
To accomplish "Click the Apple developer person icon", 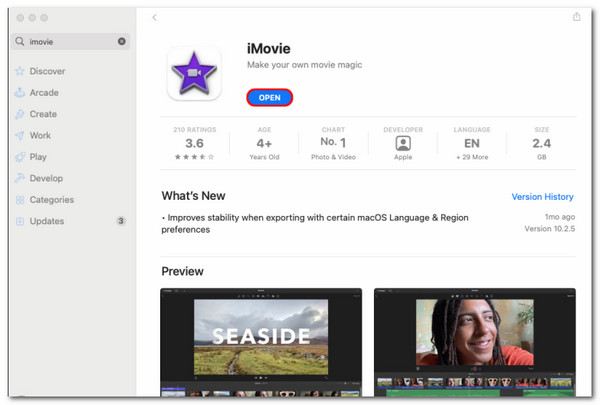I will click(x=403, y=144).
